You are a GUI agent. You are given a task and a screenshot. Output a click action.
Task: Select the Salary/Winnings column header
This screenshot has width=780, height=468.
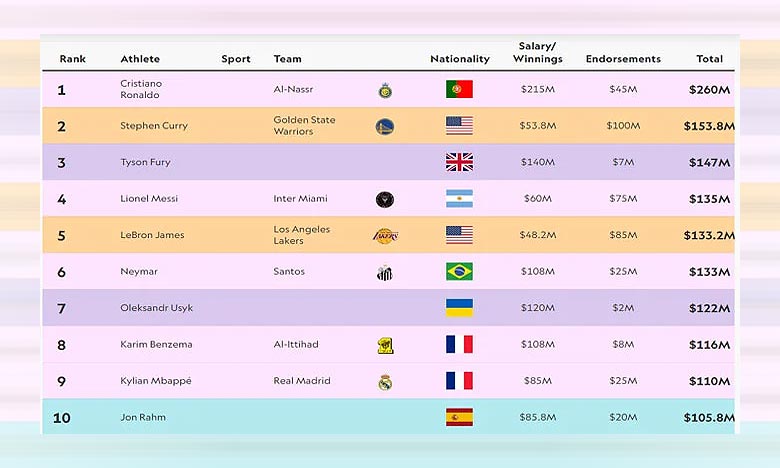click(540, 53)
